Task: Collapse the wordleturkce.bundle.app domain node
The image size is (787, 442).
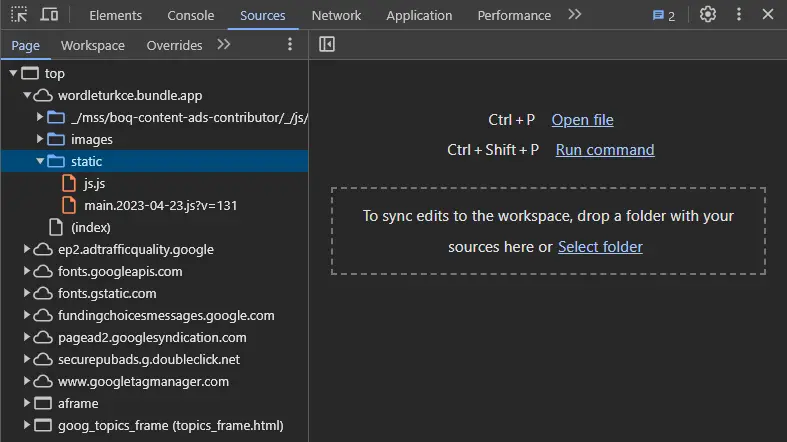Action: pyautogui.click(x=27, y=95)
